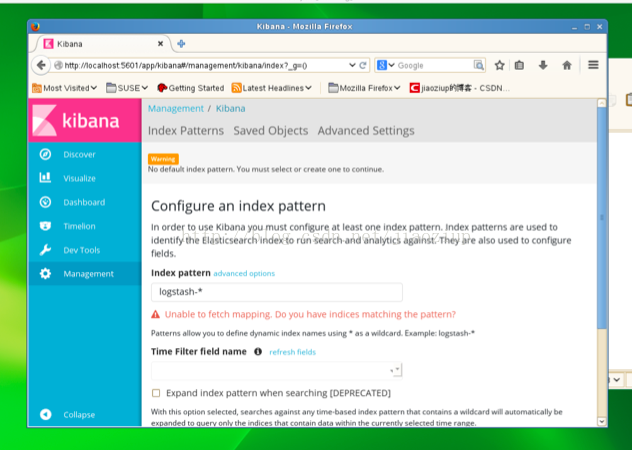Click refresh fields link

[293, 352]
